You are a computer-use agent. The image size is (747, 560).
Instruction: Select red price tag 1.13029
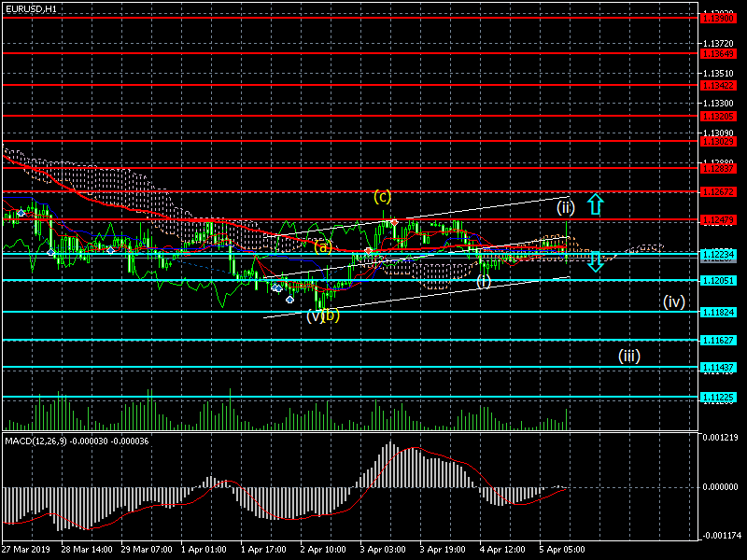(x=718, y=142)
